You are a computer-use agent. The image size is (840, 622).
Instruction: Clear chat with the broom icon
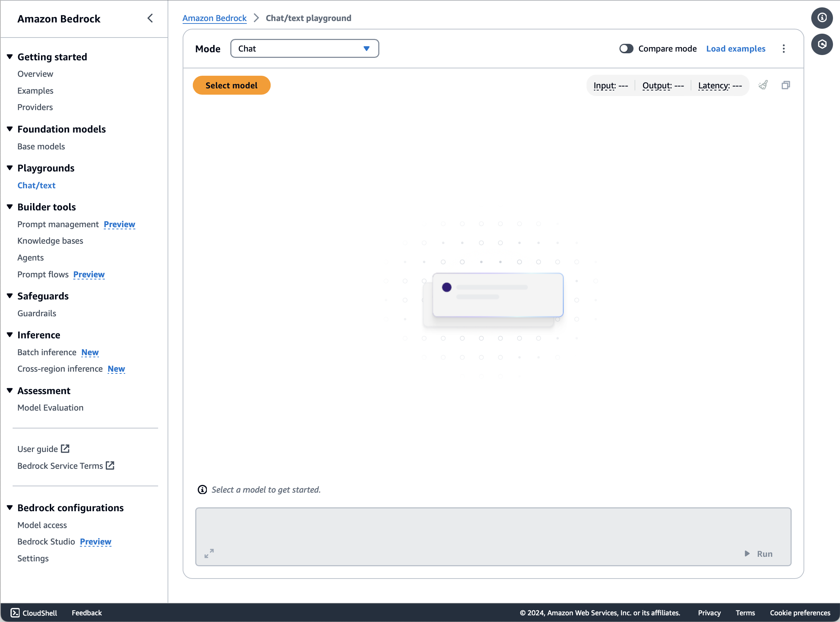click(x=763, y=85)
